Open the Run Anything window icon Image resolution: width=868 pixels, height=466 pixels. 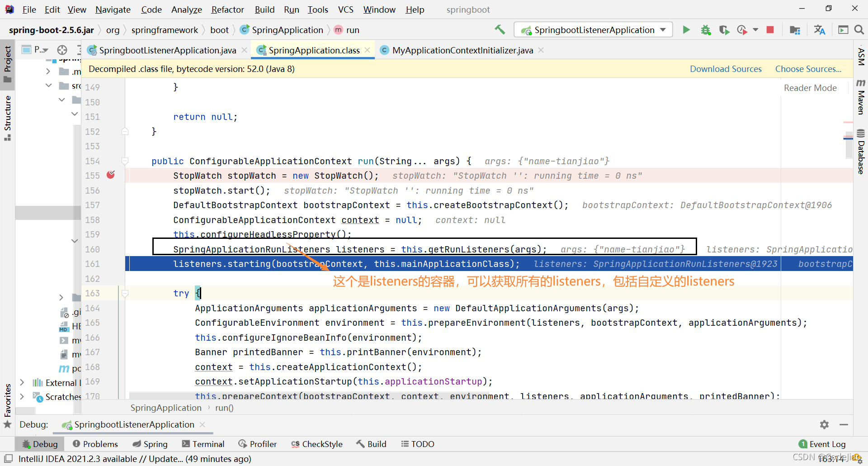coord(843,30)
